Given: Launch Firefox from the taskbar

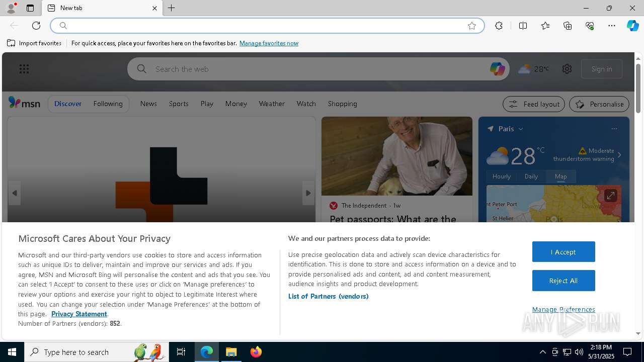Looking at the screenshot, I should click(x=256, y=352).
